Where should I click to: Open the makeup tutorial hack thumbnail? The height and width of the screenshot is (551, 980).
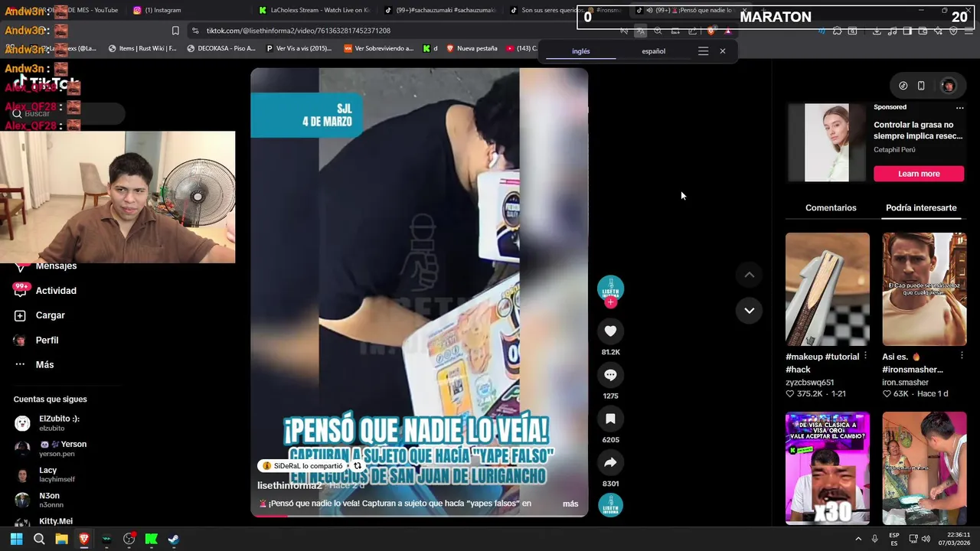(827, 289)
